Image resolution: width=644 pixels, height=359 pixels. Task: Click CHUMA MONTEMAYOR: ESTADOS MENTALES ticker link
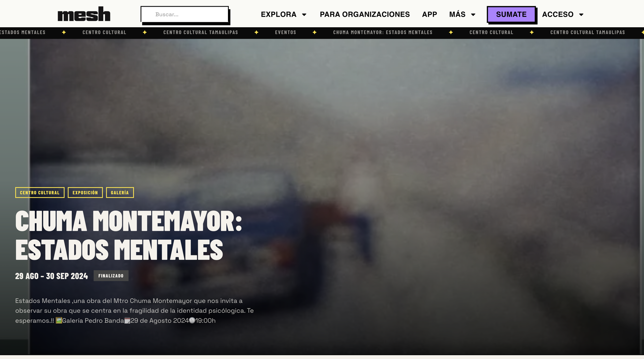point(383,32)
